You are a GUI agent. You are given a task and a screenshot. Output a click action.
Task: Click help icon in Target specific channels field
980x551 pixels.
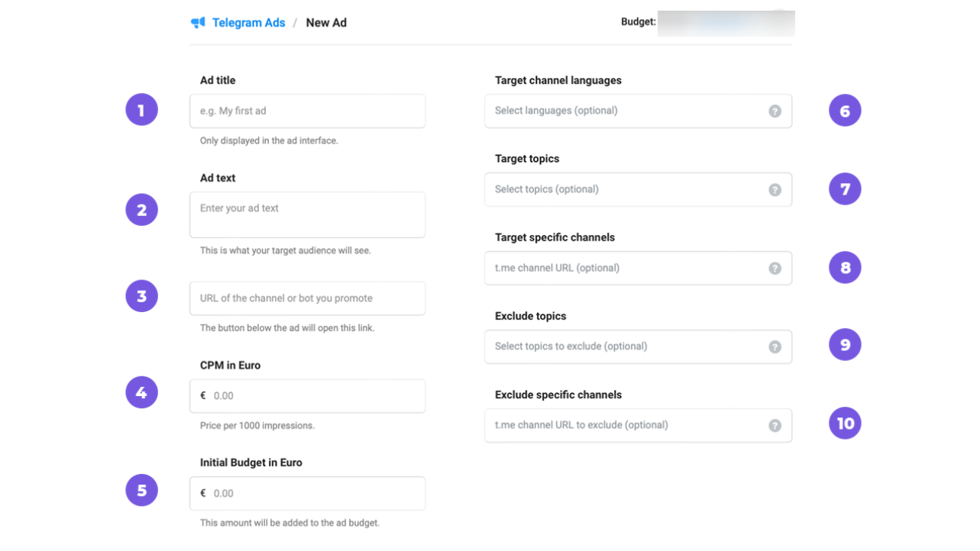point(775,269)
